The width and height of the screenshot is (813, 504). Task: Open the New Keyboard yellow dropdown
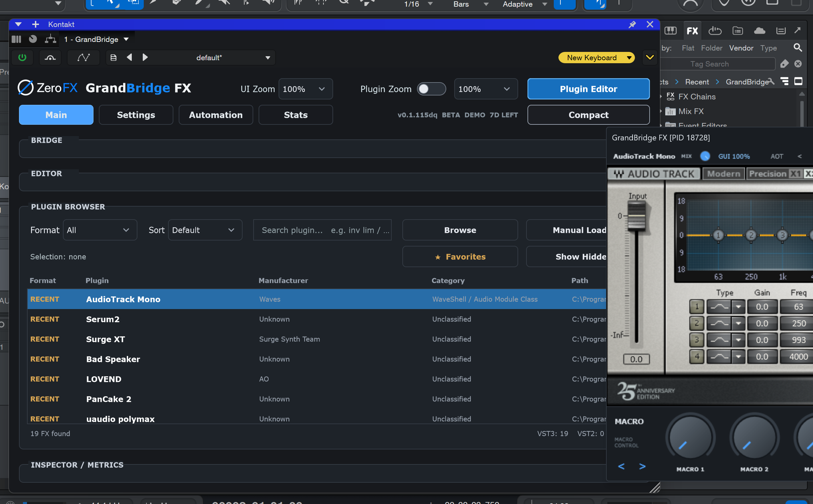coord(596,58)
